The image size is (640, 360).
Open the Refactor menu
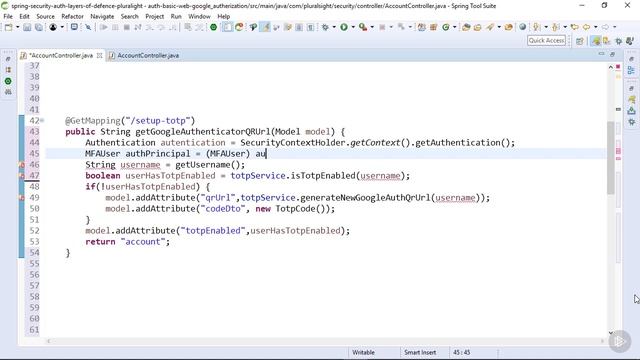coord(72,16)
